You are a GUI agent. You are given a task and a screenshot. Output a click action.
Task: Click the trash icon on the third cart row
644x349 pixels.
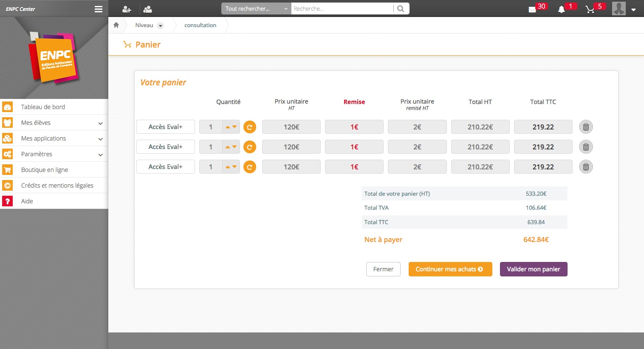coord(586,167)
